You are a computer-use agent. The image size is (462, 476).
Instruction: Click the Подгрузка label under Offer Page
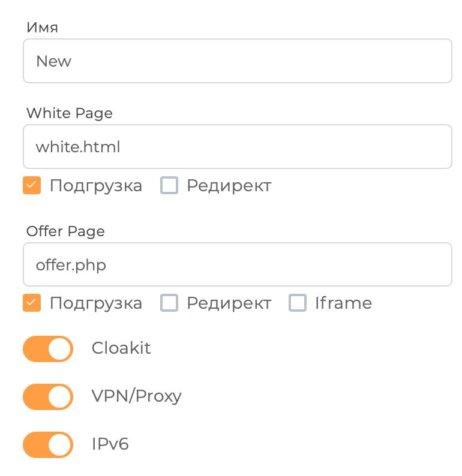[x=96, y=303]
